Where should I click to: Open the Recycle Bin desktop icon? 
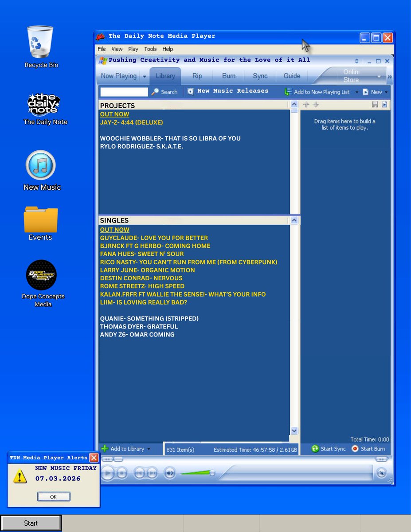pyautogui.click(x=40, y=43)
